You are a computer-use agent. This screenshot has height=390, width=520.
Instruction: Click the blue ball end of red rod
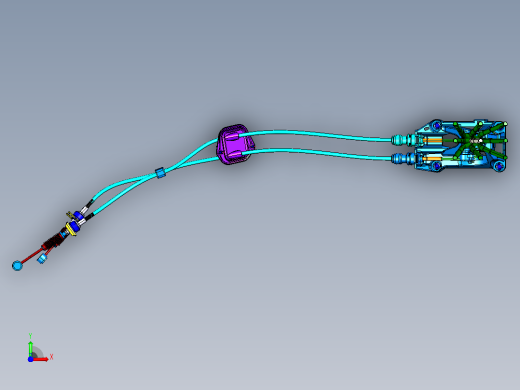17,266
